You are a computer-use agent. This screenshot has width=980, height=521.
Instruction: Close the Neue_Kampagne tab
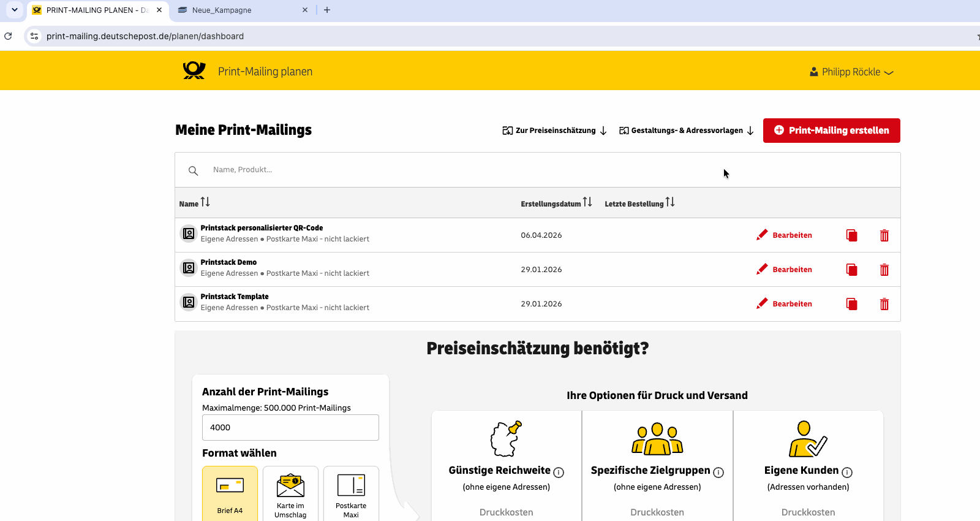305,10
